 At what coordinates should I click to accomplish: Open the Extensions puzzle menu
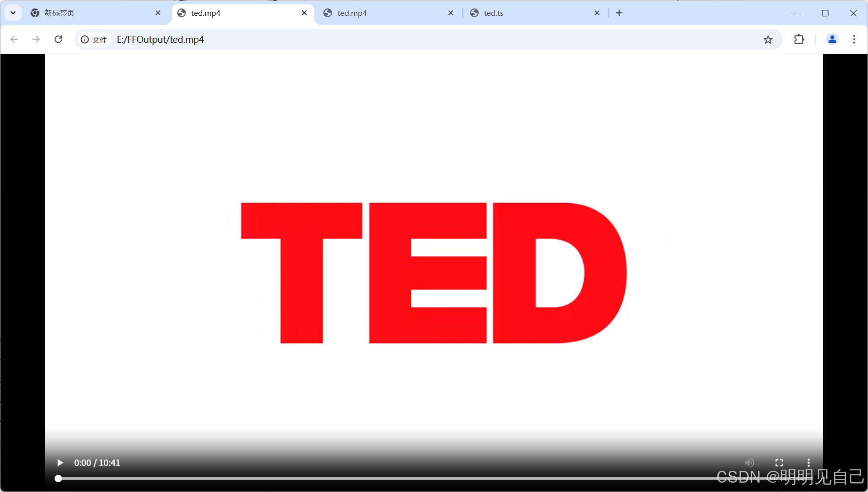tap(799, 39)
